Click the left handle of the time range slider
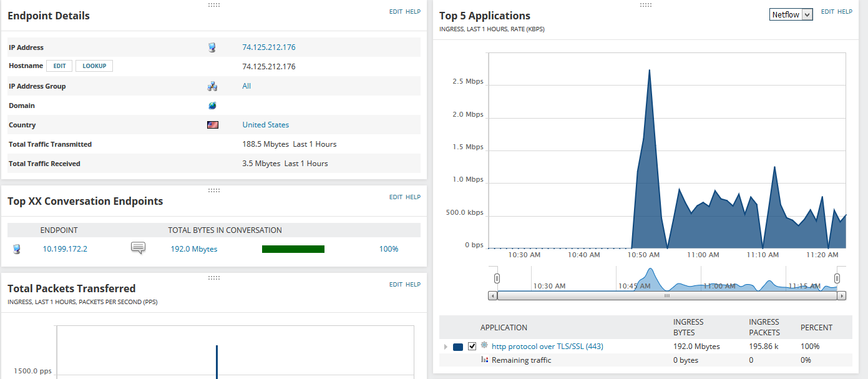868x379 pixels. [x=497, y=278]
